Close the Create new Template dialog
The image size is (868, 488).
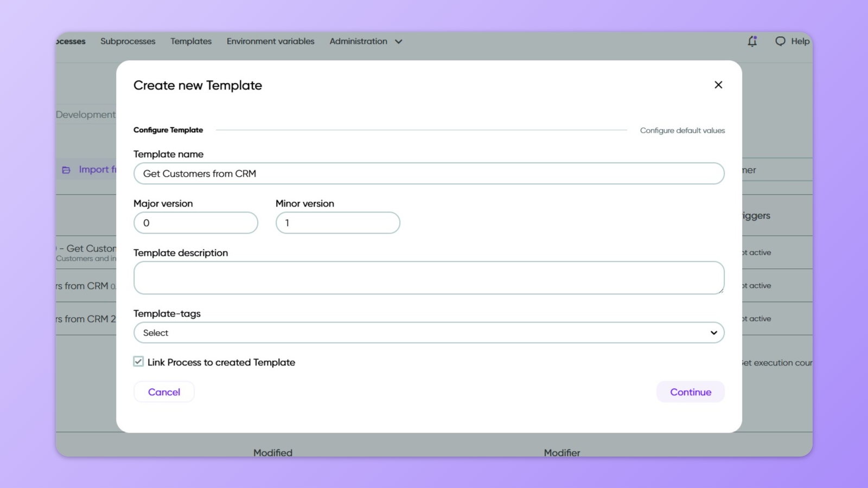point(718,85)
